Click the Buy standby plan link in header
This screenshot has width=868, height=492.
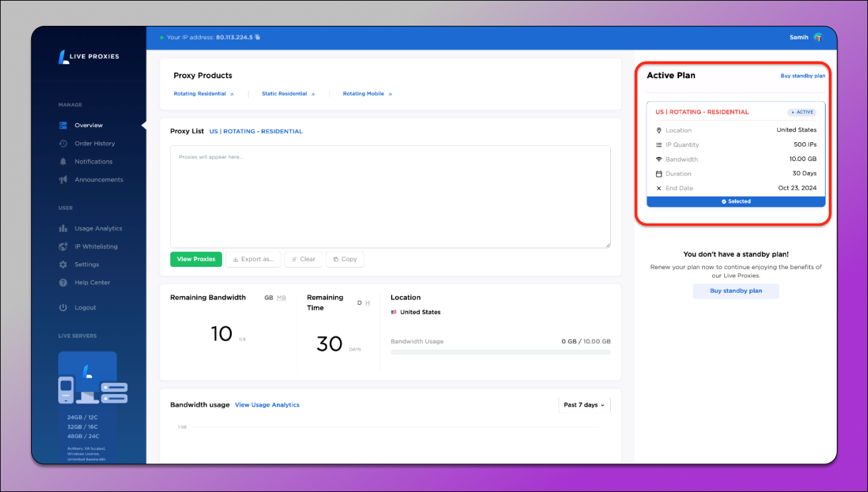803,76
